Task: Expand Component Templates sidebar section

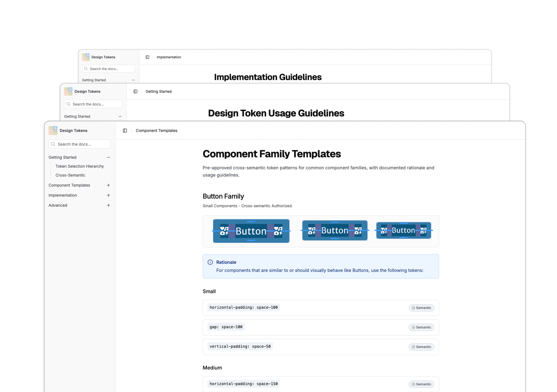Action: (108, 185)
